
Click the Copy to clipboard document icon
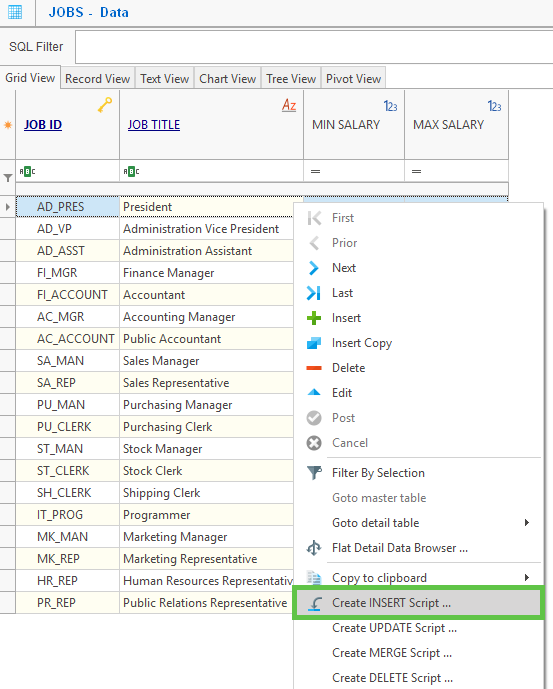(x=314, y=577)
